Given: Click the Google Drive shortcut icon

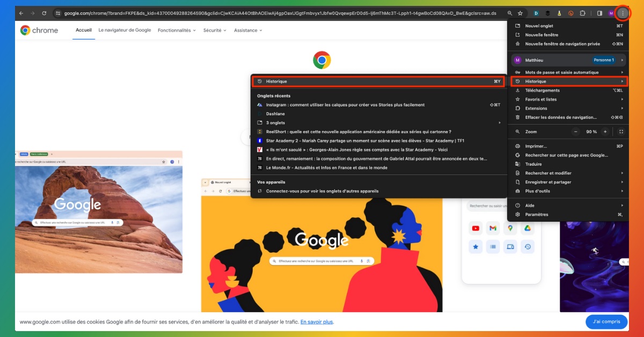Looking at the screenshot, I should (528, 229).
